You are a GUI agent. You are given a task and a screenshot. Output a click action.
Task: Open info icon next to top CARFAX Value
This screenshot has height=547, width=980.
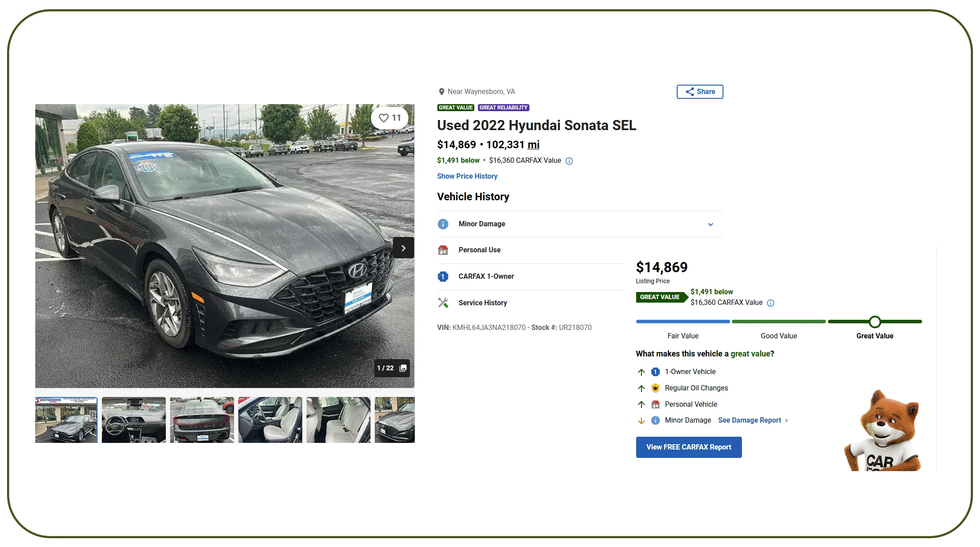(569, 161)
